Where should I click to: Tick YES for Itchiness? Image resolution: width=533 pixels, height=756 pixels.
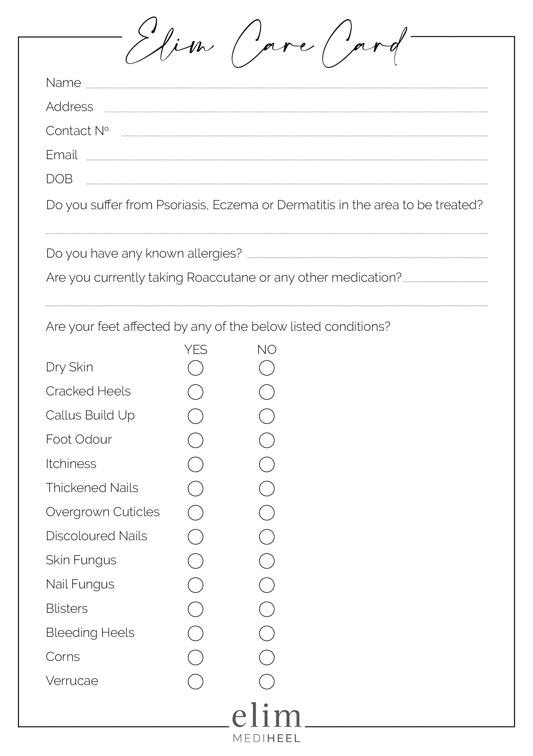[x=195, y=464]
